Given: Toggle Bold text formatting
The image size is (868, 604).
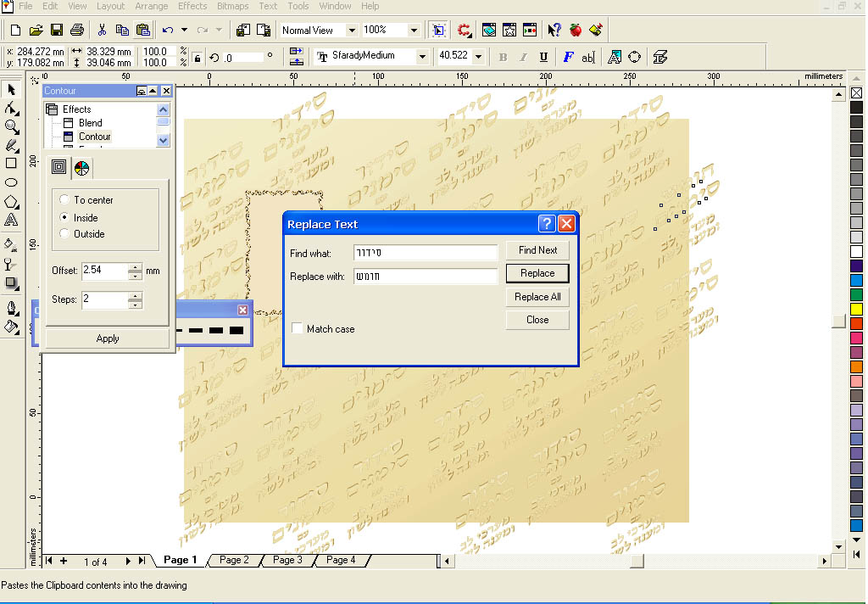Looking at the screenshot, I should [503, 57].
